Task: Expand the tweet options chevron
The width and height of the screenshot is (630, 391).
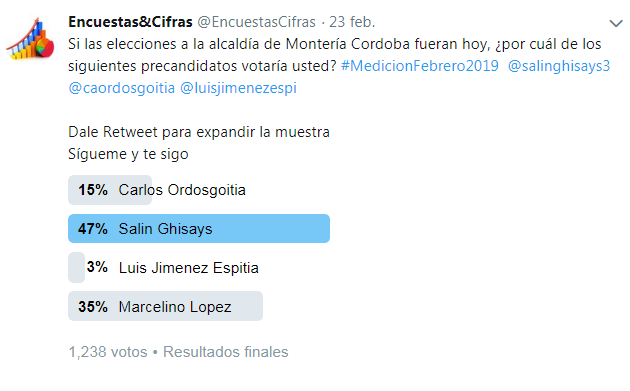Action: click(616, 23)
